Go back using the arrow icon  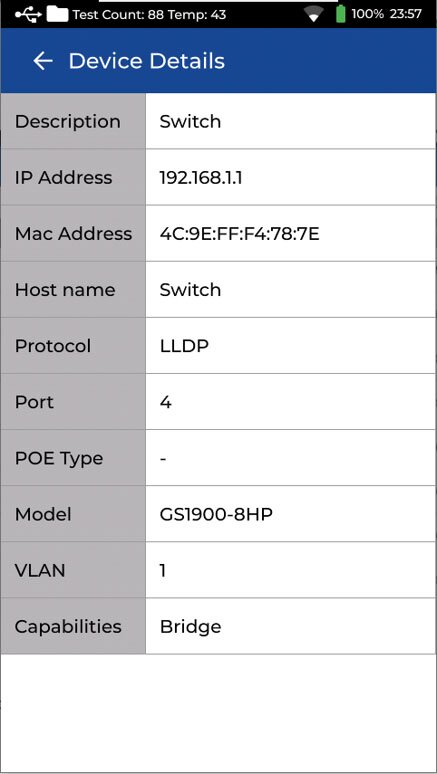[43, 61]
